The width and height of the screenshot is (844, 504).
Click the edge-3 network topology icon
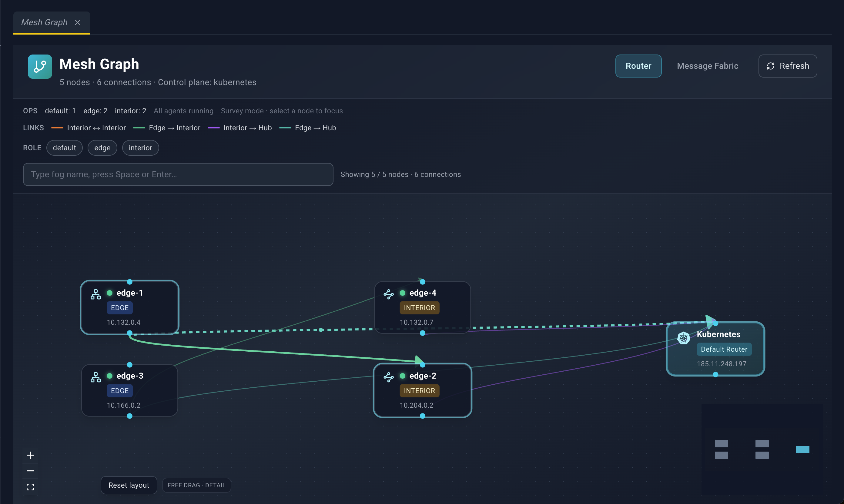pyautogui.click(x=96, y=377)
